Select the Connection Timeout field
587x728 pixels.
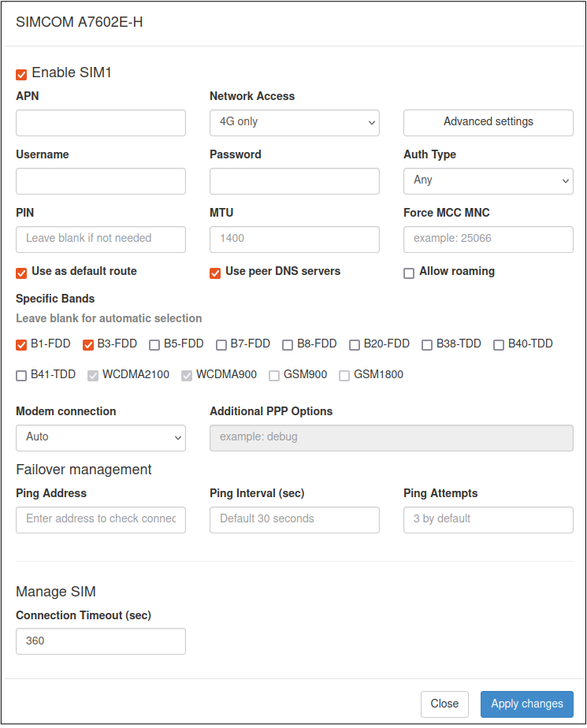pyautogui.click(x=100, y=641)
